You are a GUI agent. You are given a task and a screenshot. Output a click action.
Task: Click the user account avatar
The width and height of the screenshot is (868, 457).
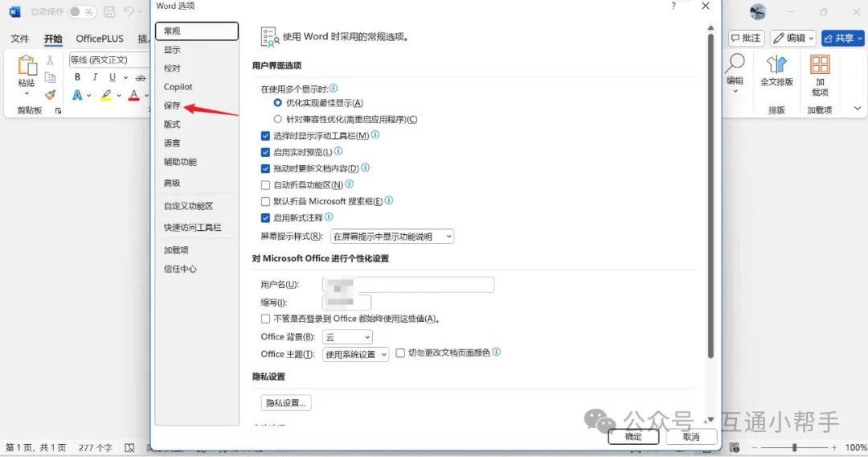tap(758, 11)
